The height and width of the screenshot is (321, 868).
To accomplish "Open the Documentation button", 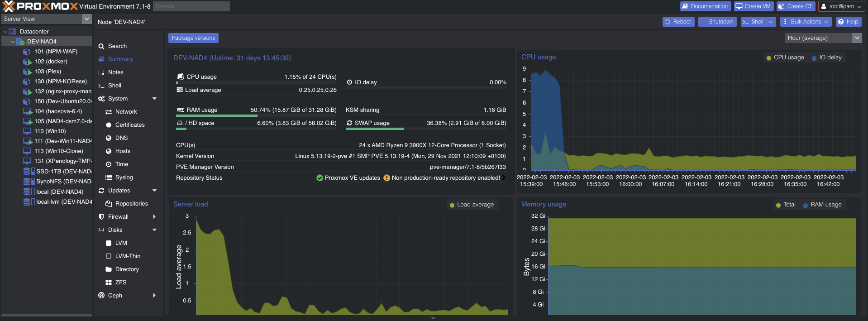I will (706, 6).
